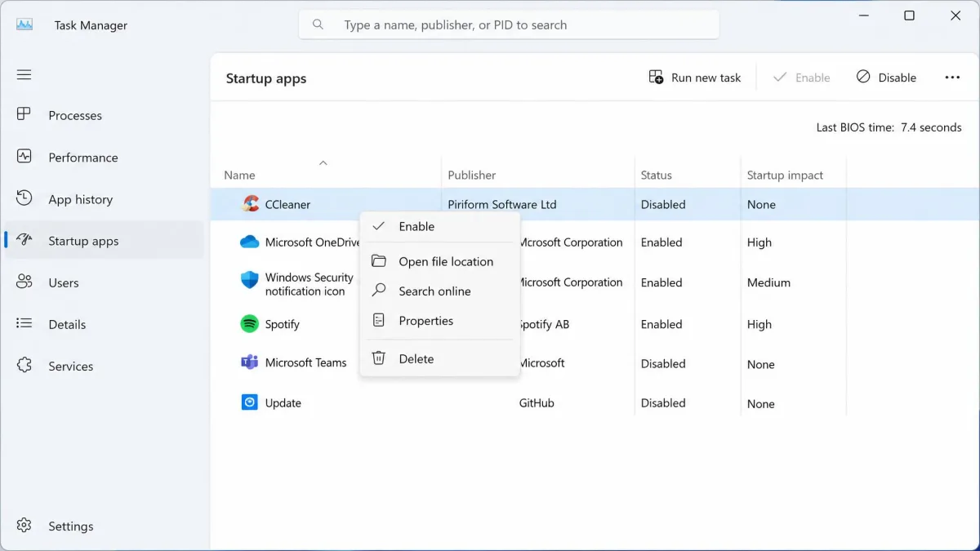Click the folder icon beside Open file location
Viewport: 980px width, 551px height.
[x=379, y=261]
